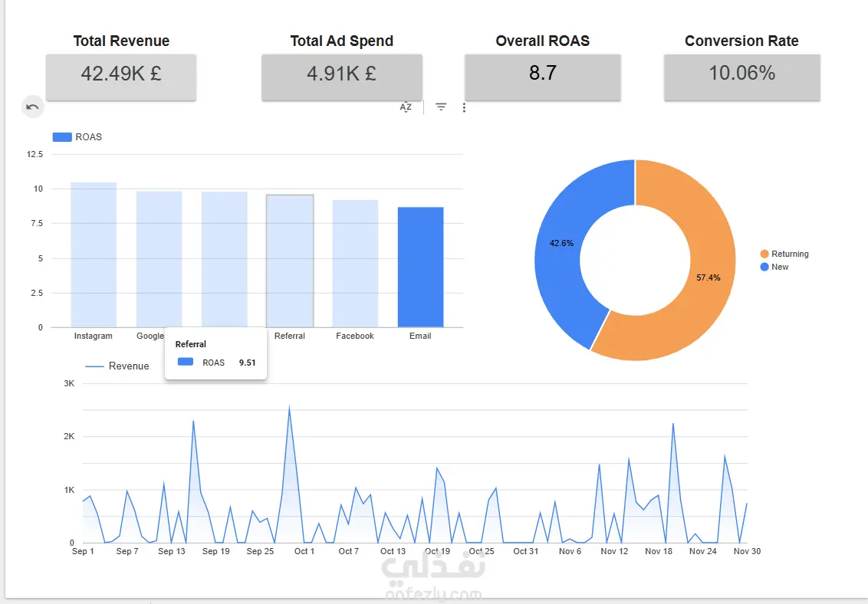The image size is (868, 604).
Task: Click the undo arrow icon
Action: (x=33, y=107)
